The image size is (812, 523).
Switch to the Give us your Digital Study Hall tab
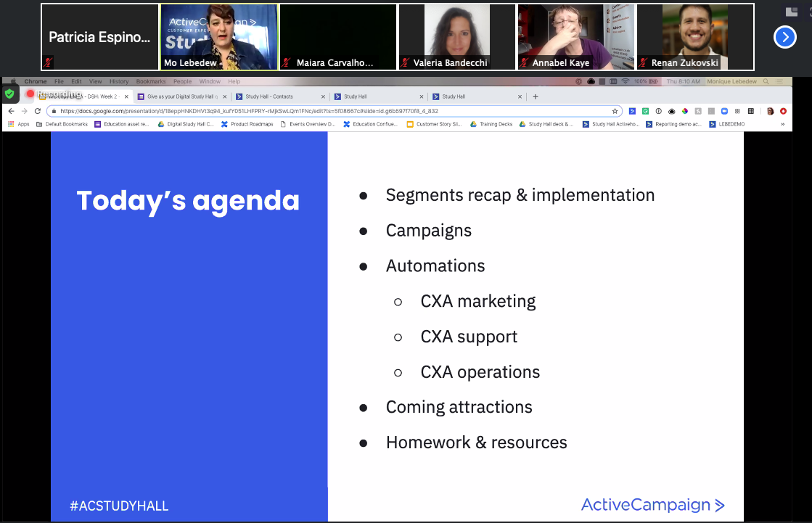[181, 96]
